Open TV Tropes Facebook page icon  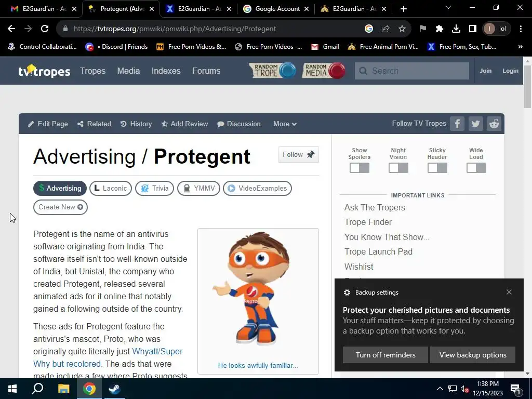457,124
